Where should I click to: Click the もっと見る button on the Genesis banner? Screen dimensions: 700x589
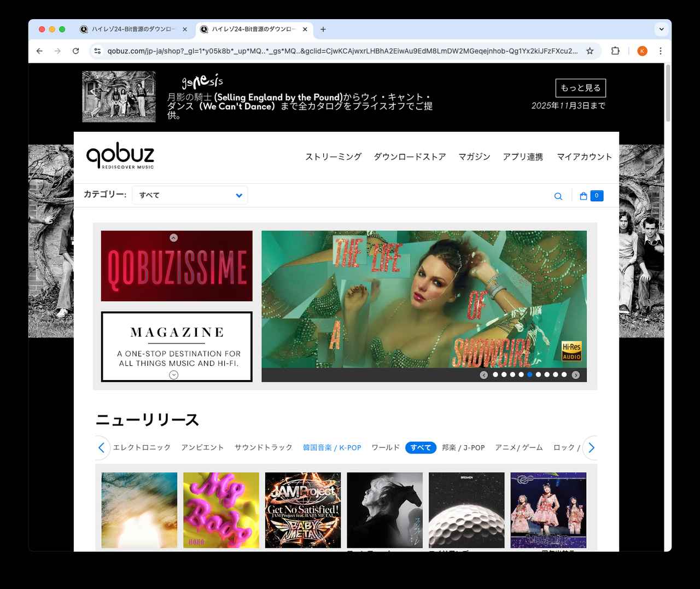(x=581, y=88)
